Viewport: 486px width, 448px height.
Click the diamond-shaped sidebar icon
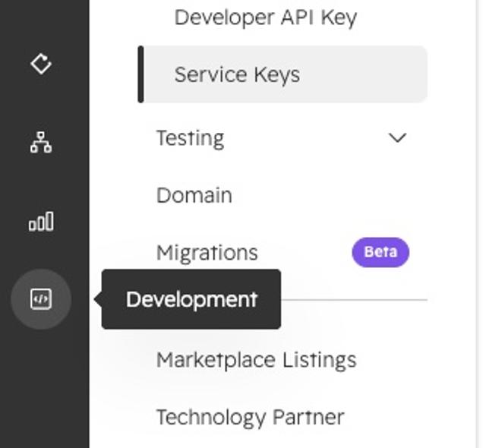(x=41, y=64)
